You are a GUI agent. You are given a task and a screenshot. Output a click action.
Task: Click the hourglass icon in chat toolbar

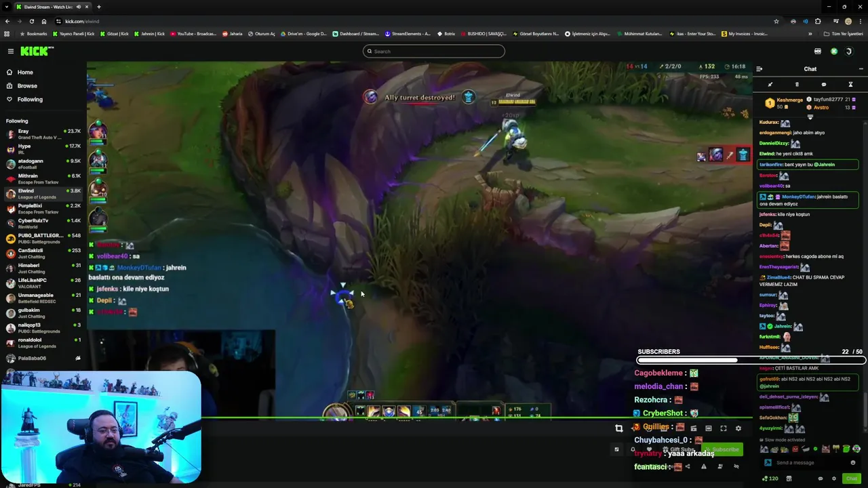pyautogui.click(x=850, y=85)
